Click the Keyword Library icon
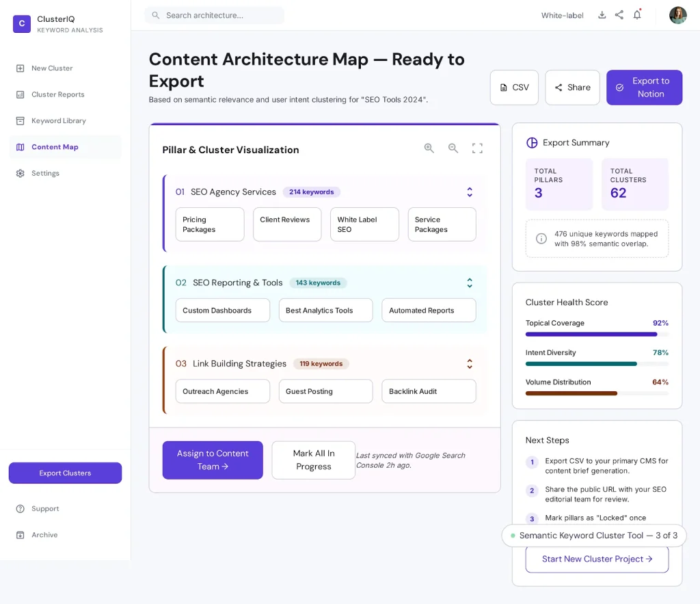 pos(20,120)
